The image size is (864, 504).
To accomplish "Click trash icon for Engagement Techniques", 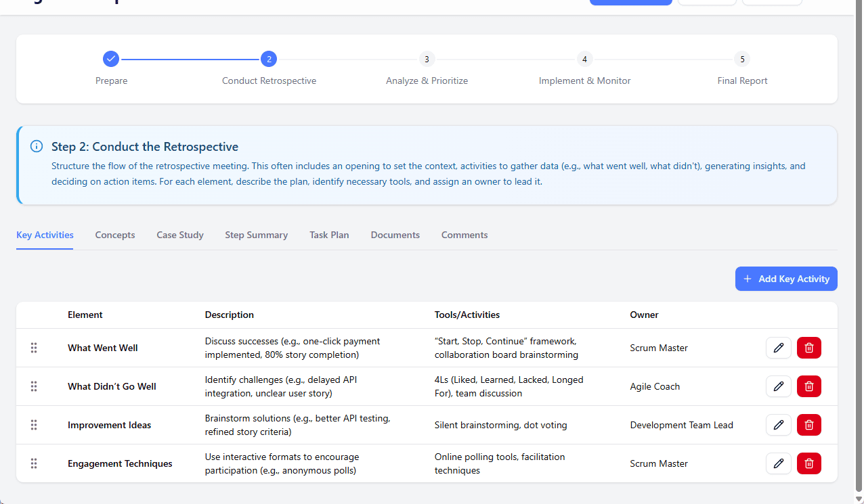I will pos(808,463).
